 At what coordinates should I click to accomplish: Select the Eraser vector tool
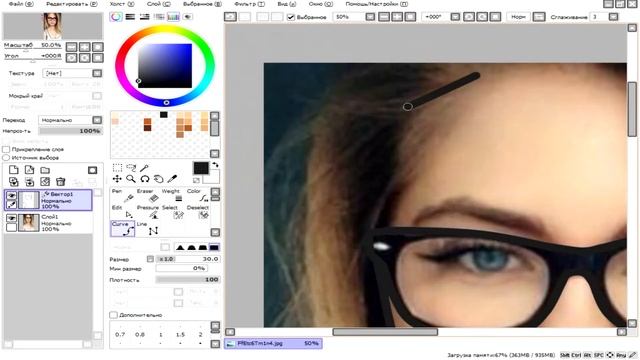pyautogui.click(x=149, y=196)
